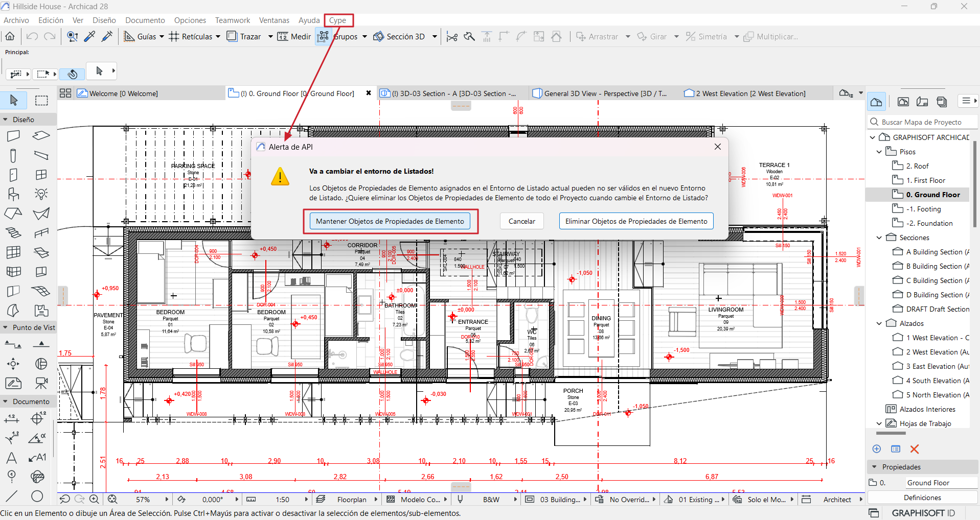Pick the Object (chair) tool
Image resolution: width=980 pixels, height=520 pixels.
(13, 194)
